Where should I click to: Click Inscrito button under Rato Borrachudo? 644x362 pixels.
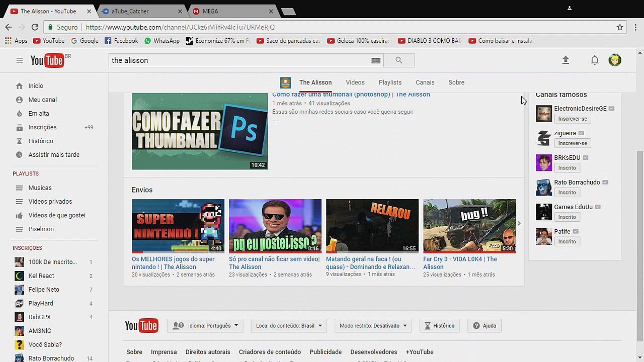tap(567, 193)
